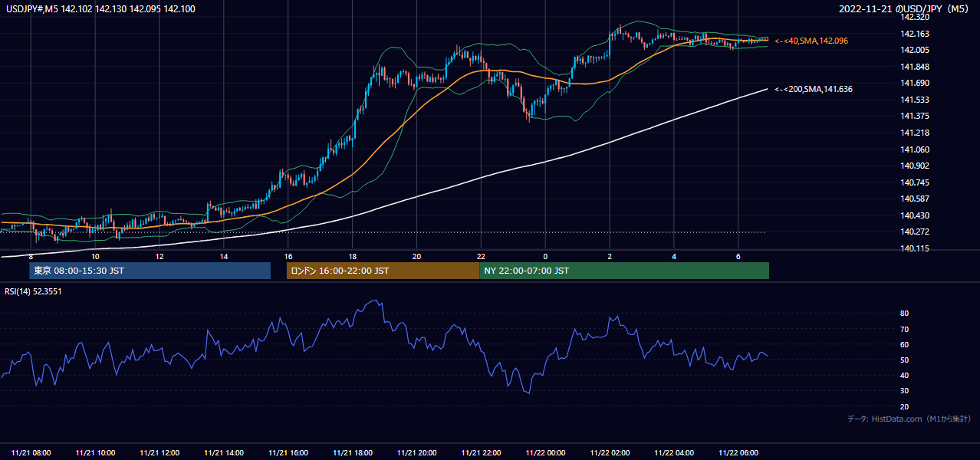This screenshot has width=980, height=460.
Task: Click hour label 4 under price chart
Action: 674,256
